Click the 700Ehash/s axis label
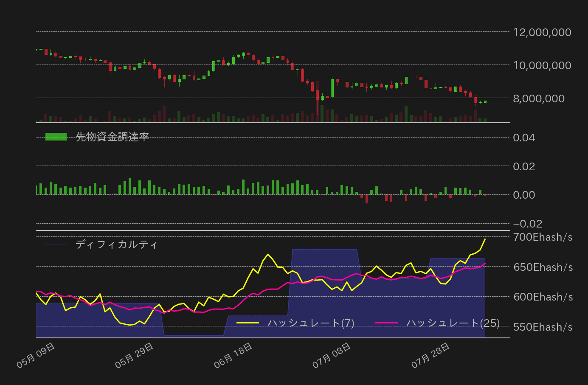The height and width of the screenshot is (385, 588). pyautogui.click(x=543, y=237)
